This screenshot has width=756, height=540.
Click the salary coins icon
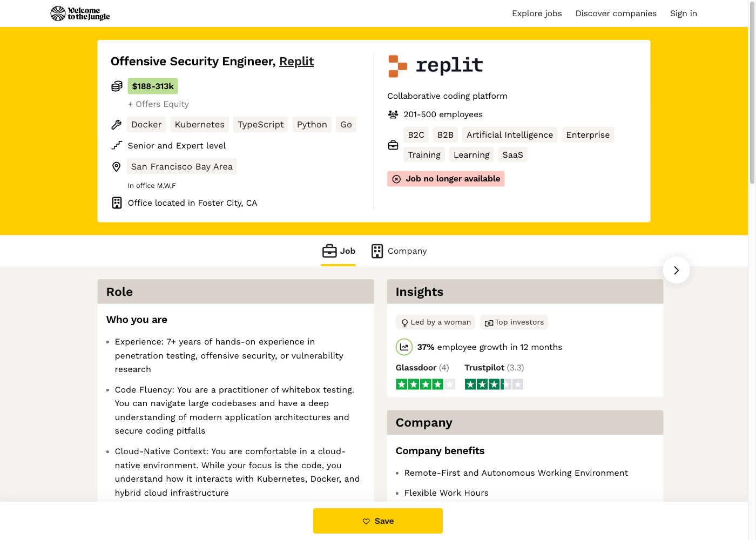coord(117,86)
